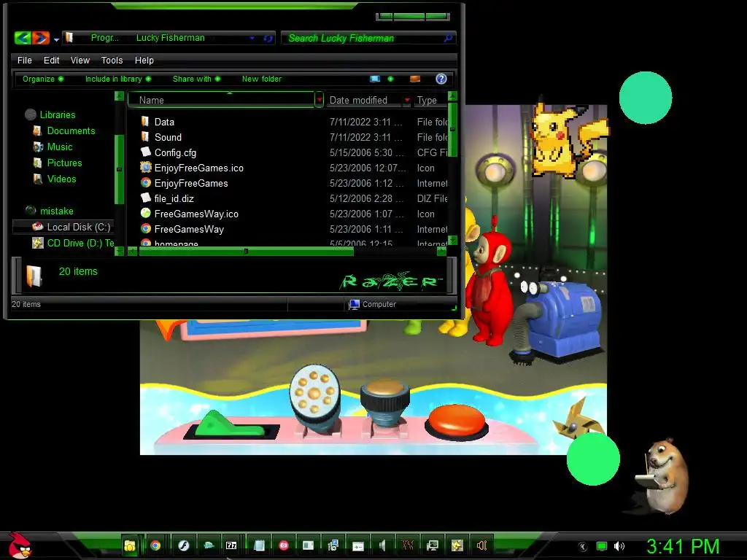
Task: Go back with the green back arrow
Action: pos(23,38)
